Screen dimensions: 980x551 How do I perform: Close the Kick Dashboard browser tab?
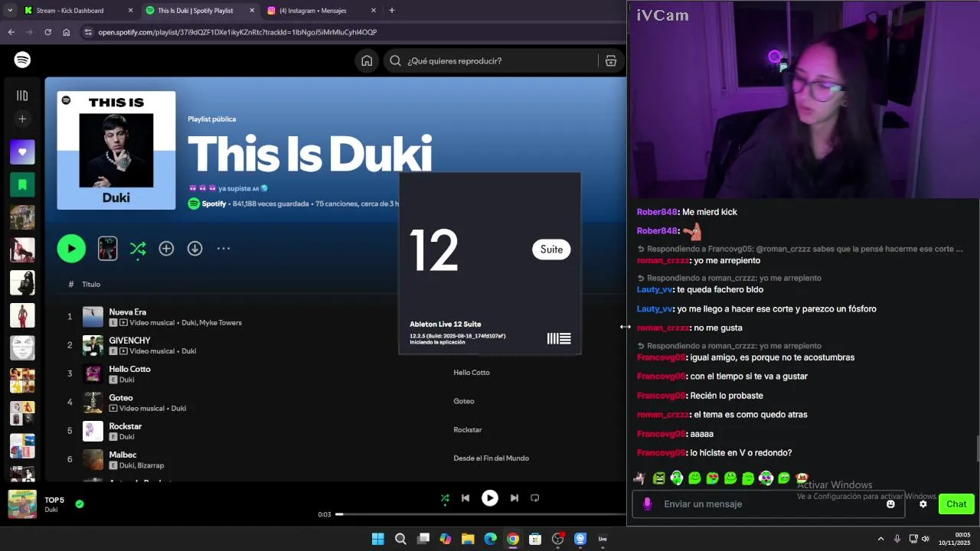130,11
